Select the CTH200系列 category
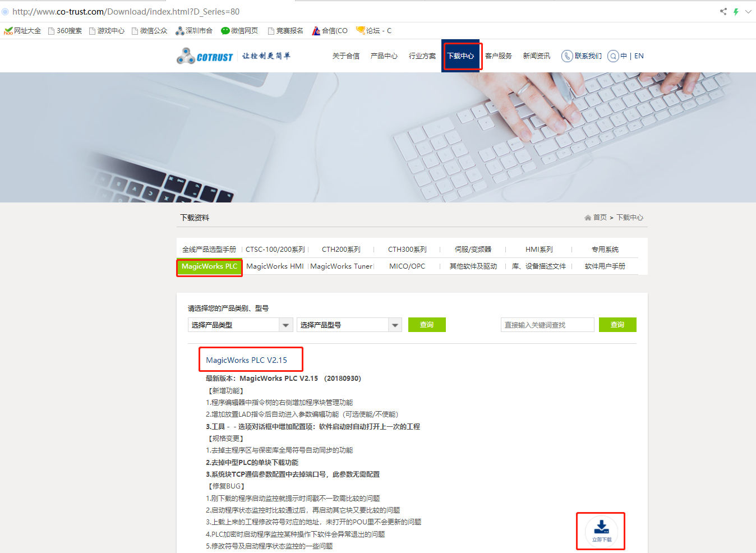This screenshot has height=553, width=756. pos(341,250)
